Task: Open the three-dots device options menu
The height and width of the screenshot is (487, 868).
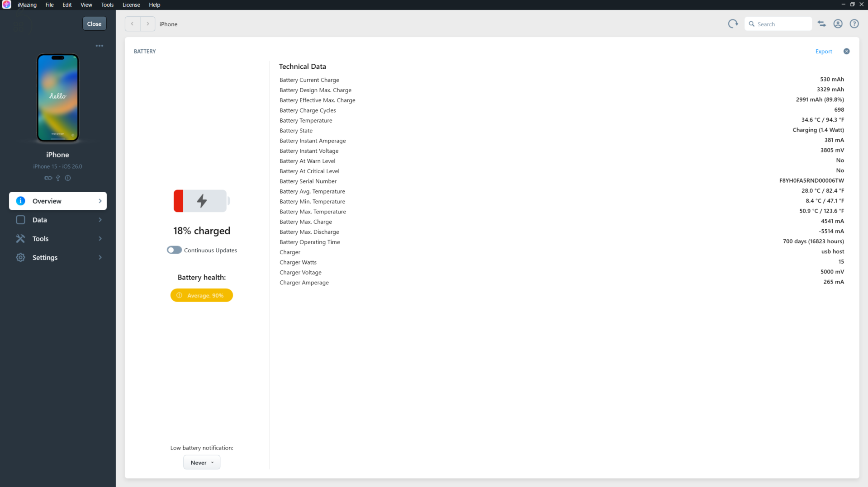Action: click(100, 46)
